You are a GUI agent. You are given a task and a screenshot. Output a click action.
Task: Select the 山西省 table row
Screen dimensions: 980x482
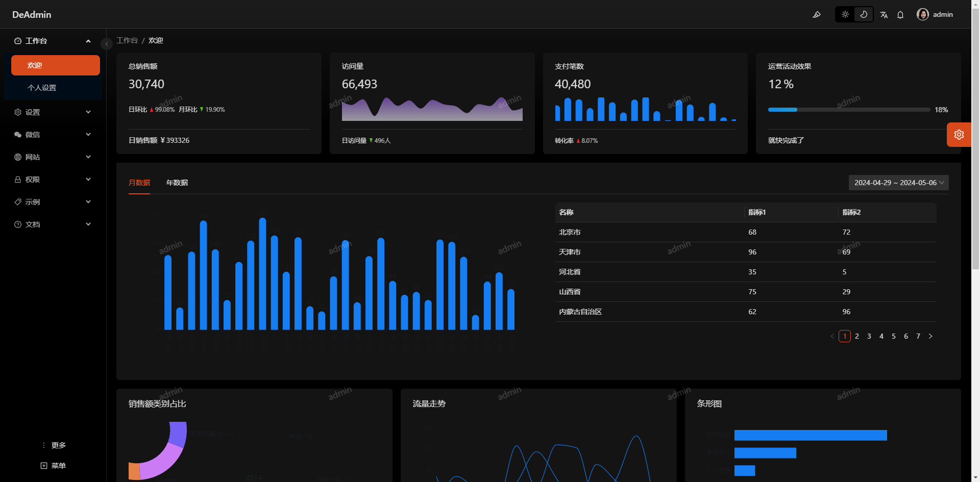pyautogui.click(x=746, y=292)
